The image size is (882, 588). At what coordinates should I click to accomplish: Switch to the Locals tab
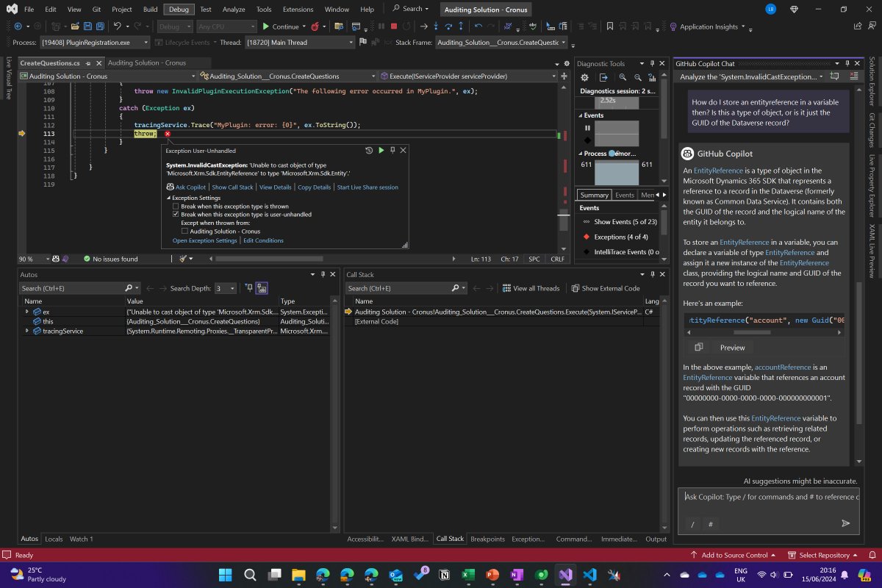54,539
